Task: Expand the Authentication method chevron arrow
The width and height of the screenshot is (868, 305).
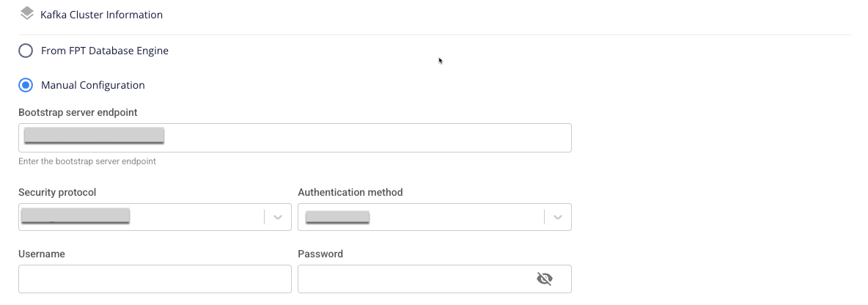Action: tap(558, 217)
